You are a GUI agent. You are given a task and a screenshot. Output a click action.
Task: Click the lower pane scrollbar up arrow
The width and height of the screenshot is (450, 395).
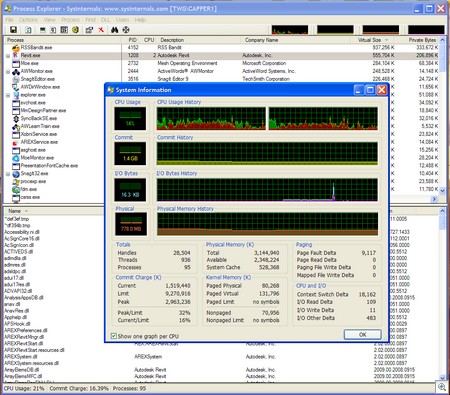pos(442,211)
